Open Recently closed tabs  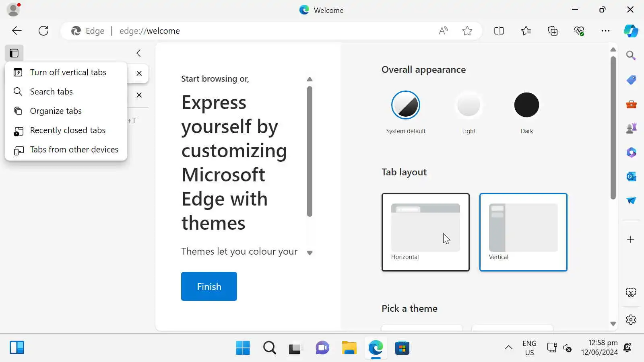click(x=66, y=130)
